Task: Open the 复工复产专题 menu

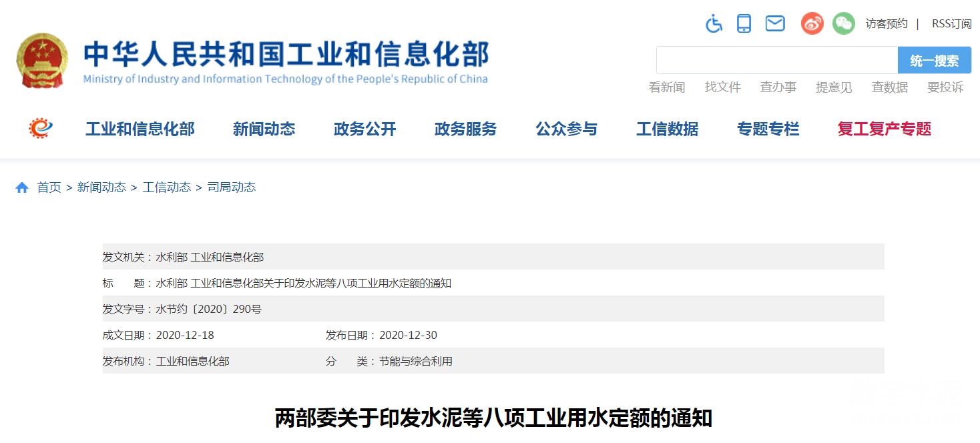Action: click(884, 129)
